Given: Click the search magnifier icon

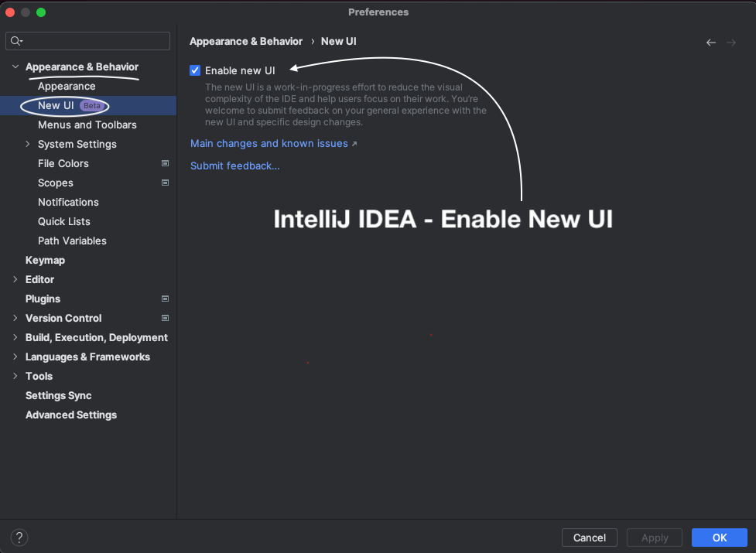Looking at the screenshot, I should [x=16, y=41].
